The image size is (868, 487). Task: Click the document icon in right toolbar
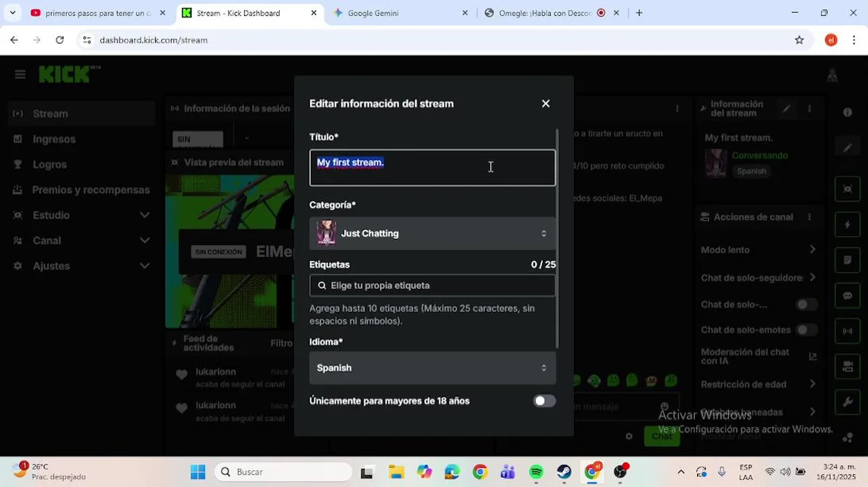[847, 260]
